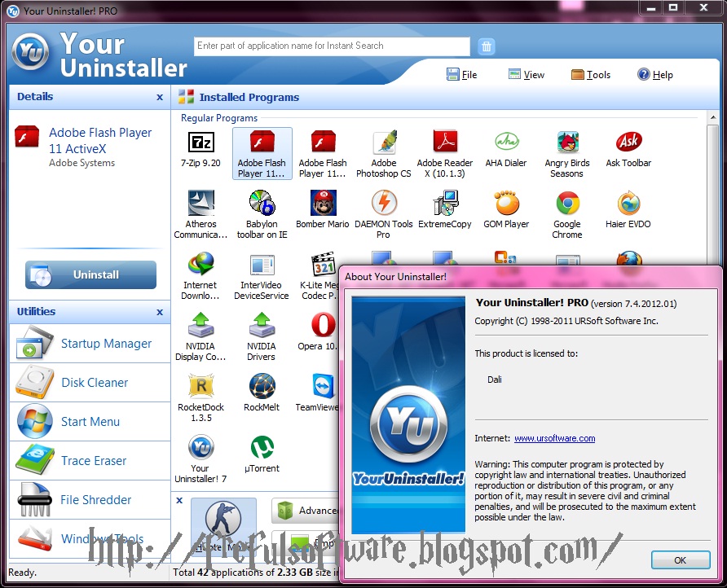Open the View menu
This screenshot has width=727, height=588.
pos(527,75)
